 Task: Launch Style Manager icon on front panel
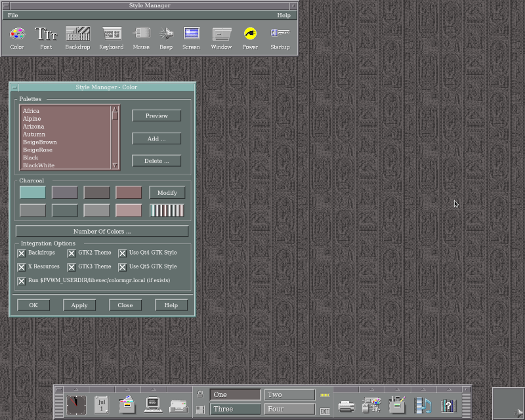pyautogui.click(x=371, y=405)
